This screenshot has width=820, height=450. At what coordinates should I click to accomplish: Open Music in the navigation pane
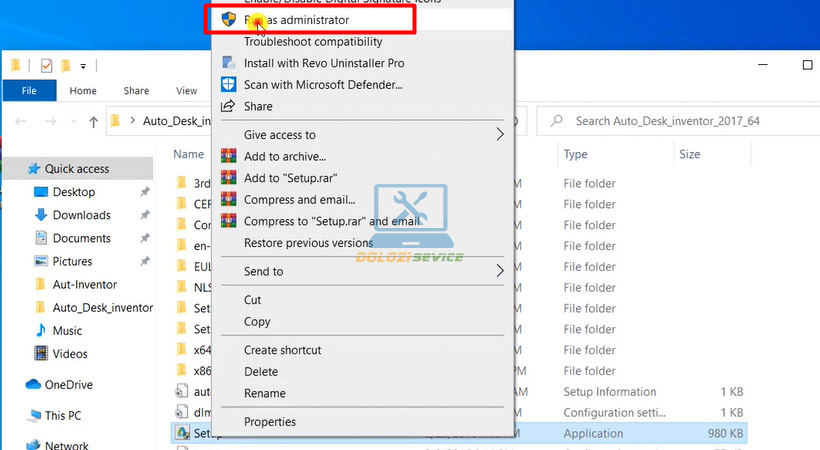[x=67, y=331]
